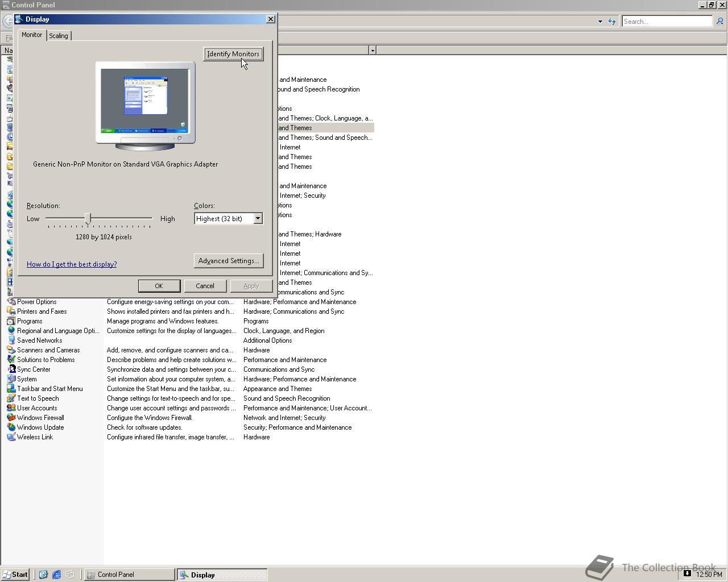Select 'Manage programs and Windows features.' text
This screenshot has width=728, height=582.
(163, 321)
